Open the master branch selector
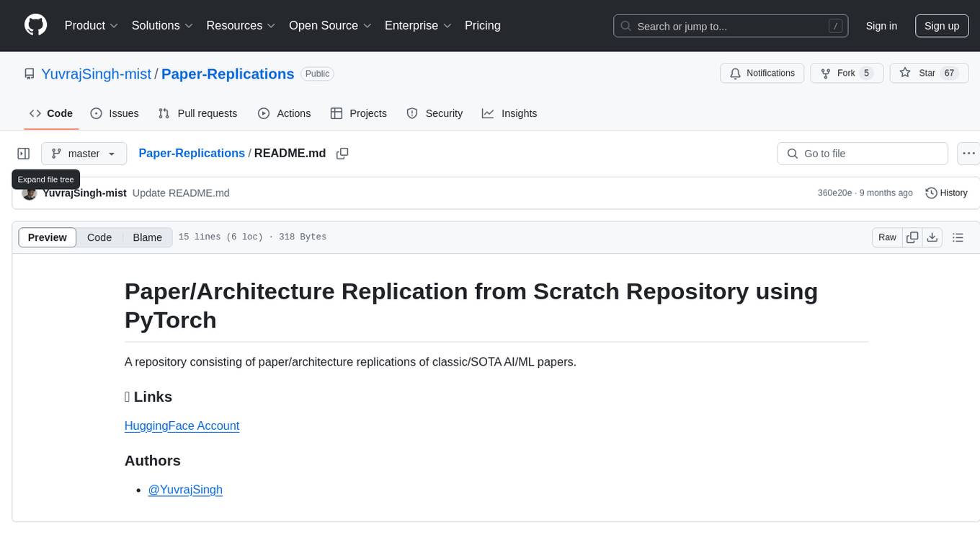This screenshot has width=980, height=551. (x=84, y=154)
